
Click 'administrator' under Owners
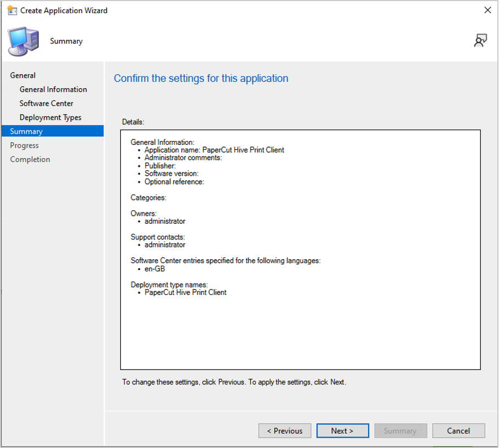point(165,221)
